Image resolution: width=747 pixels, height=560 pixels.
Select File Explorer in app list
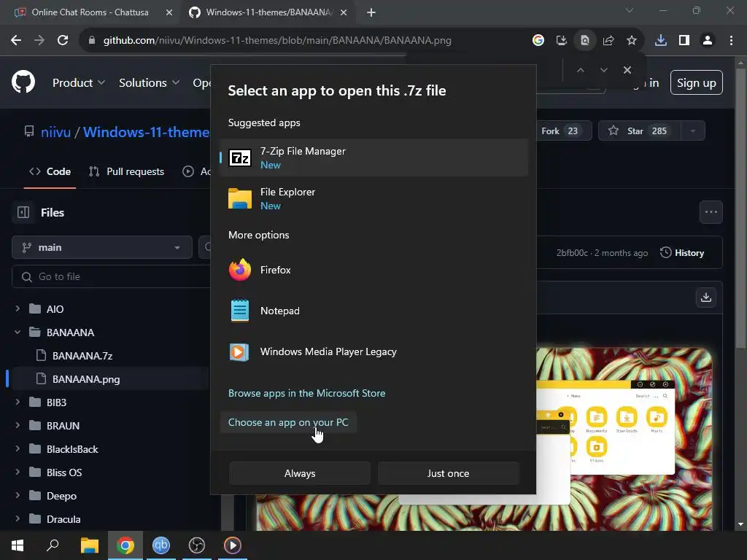pyautogui.click(x=373, y=198)
